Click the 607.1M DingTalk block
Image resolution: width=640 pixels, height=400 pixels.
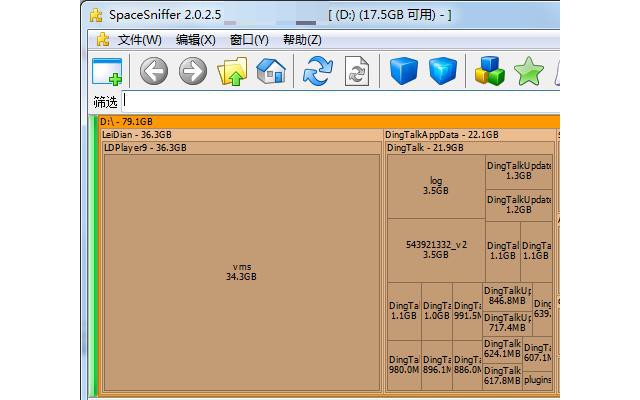click(x=538, y=353)
